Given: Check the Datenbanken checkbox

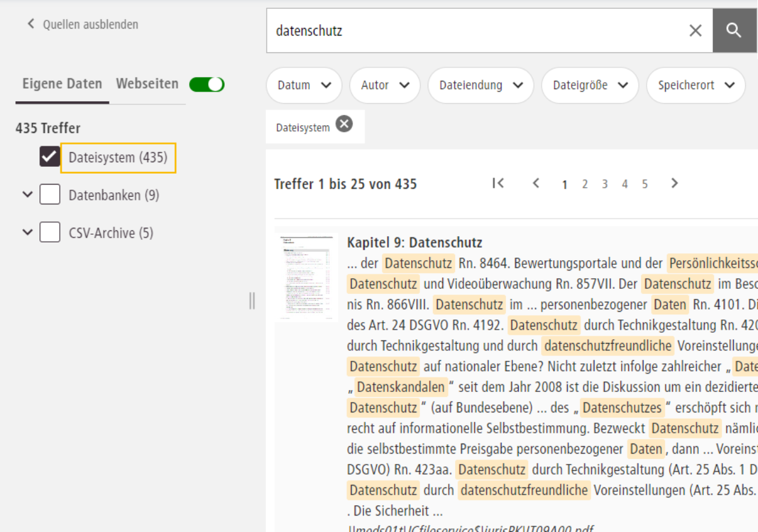Looking at the screenshot, I should pos(50,195).
